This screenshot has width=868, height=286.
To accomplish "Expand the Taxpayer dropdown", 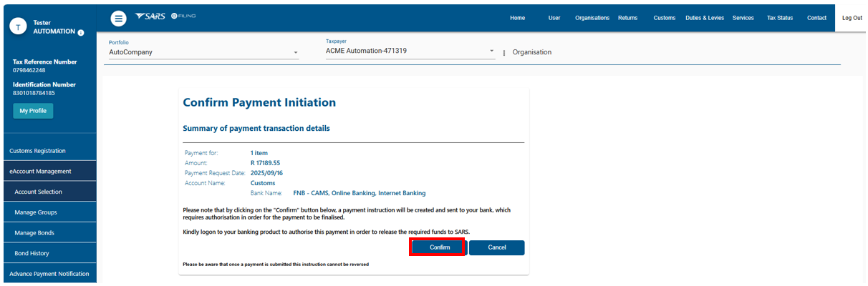I will (491, 51).
